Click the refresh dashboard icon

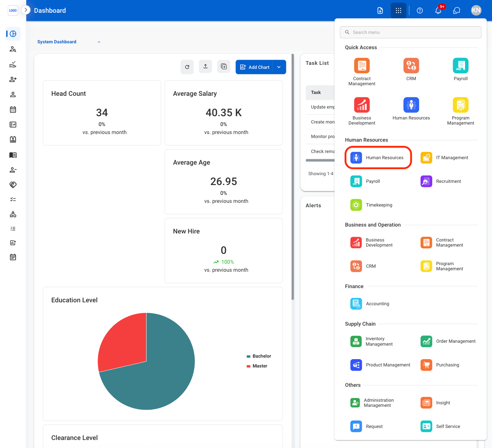coord(187,67)
